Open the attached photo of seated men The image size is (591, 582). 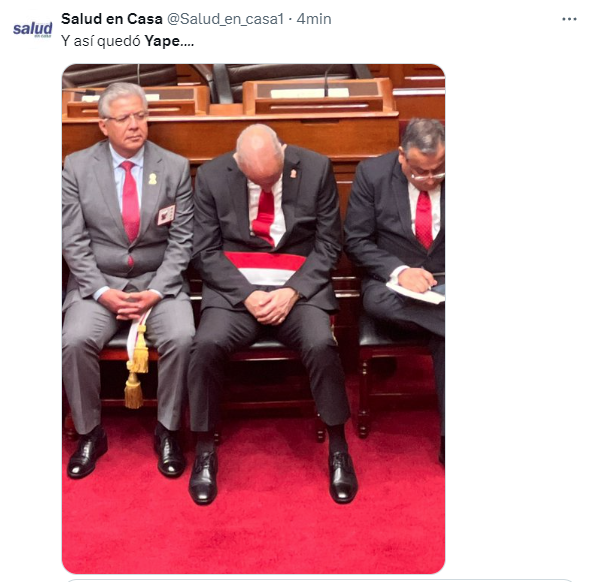coord(253,319)
